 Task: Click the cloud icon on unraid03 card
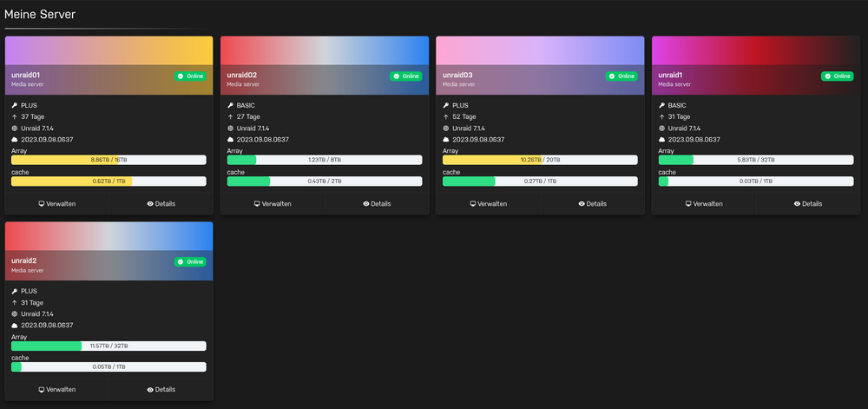point(446,140)
